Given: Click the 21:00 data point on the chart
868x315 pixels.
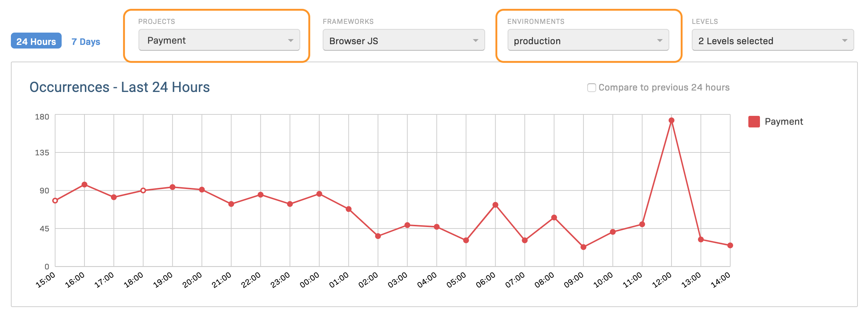Looking at the screenshot, I should coord(231,204).
